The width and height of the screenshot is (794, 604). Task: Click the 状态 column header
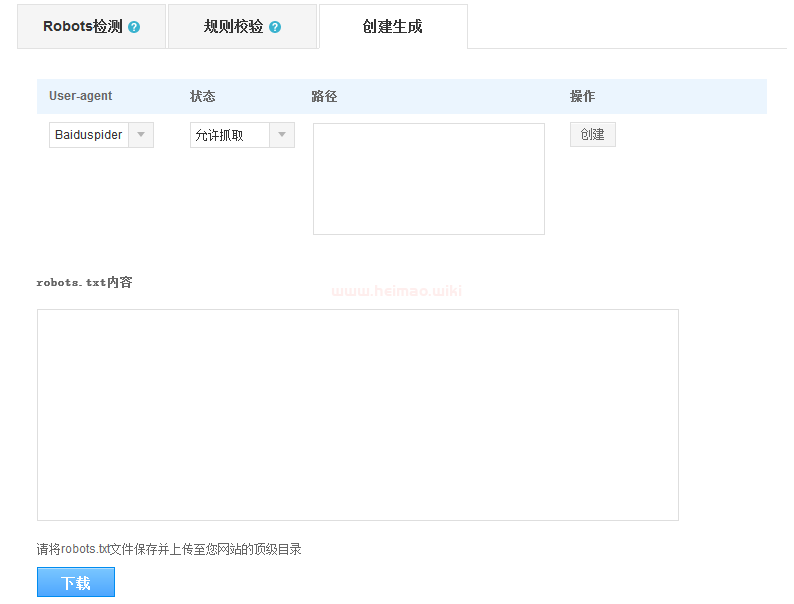click(x=203, y=96)
